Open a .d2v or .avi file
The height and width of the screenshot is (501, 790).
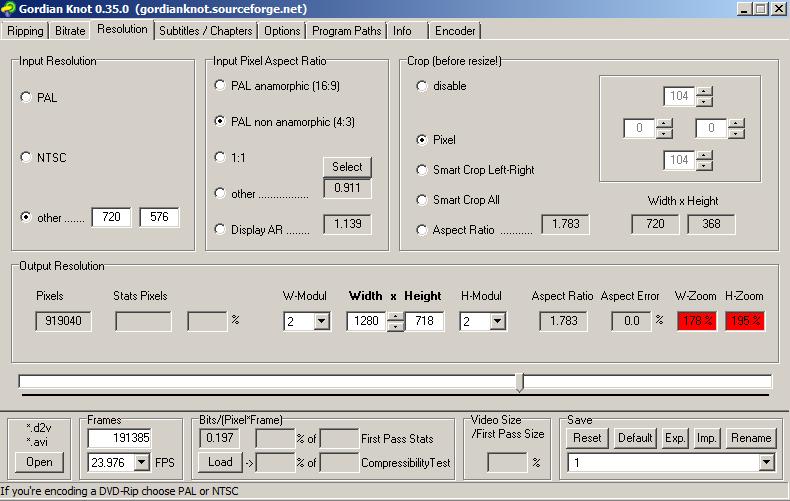tap(39, 462)
